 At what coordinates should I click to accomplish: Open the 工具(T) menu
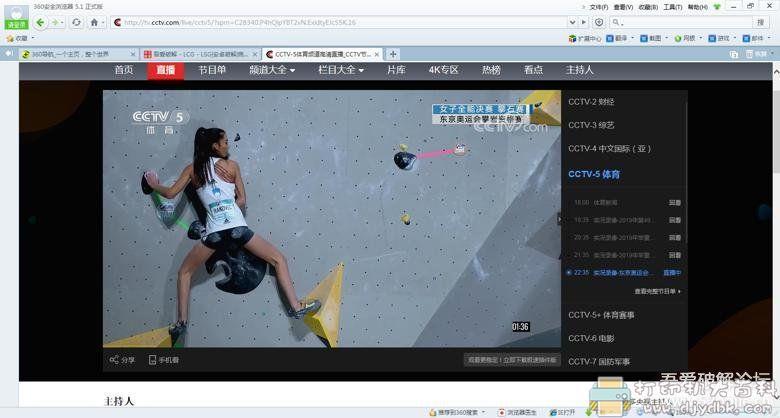pyautogui.click(x=673, y=7)
